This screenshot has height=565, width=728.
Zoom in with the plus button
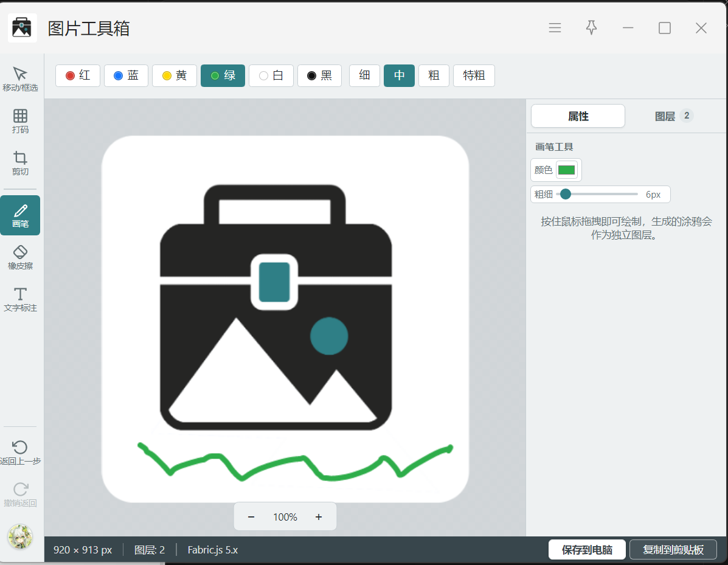[319, 517]
